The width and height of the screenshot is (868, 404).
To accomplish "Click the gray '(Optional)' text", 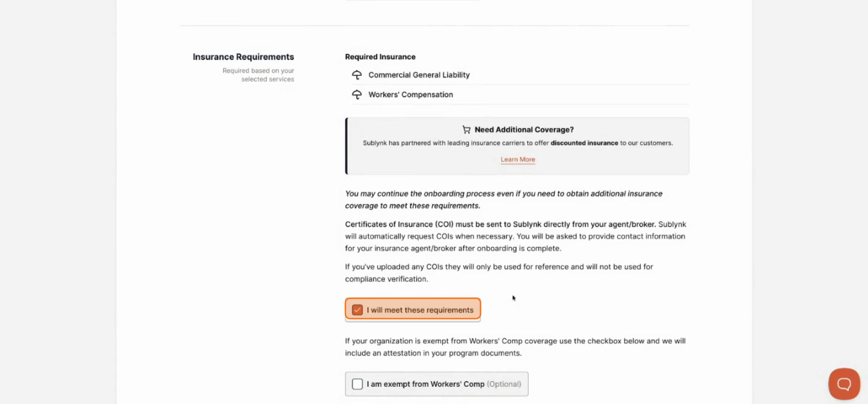I will [504, 384].
